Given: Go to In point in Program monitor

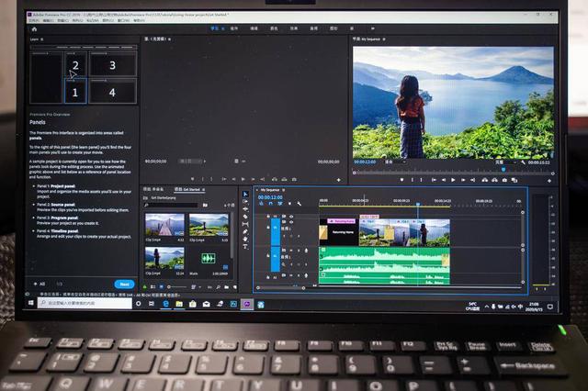Looking at the screenshot, I should [x=434, y=180].
